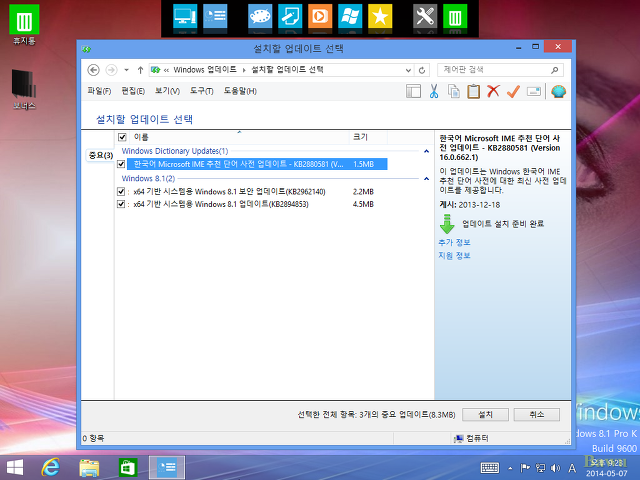Open the recent locations dropdown arrow

point(127,70)
